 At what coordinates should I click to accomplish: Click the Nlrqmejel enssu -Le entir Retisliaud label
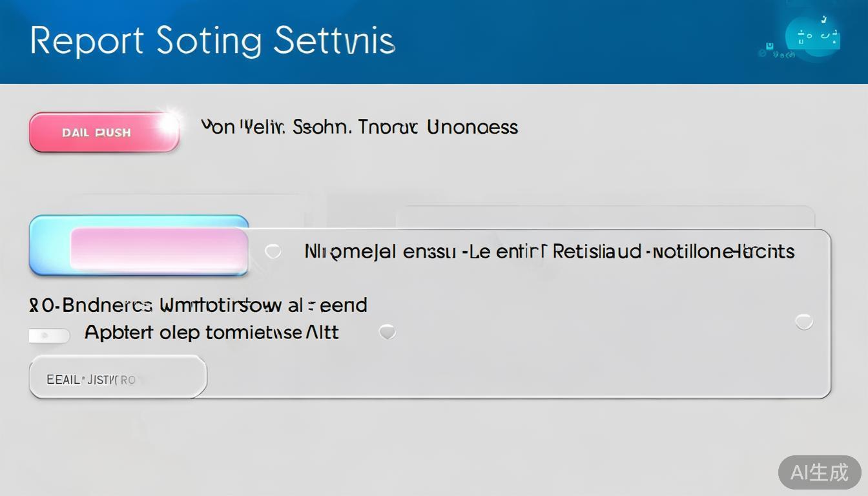[x=549, y=251]
